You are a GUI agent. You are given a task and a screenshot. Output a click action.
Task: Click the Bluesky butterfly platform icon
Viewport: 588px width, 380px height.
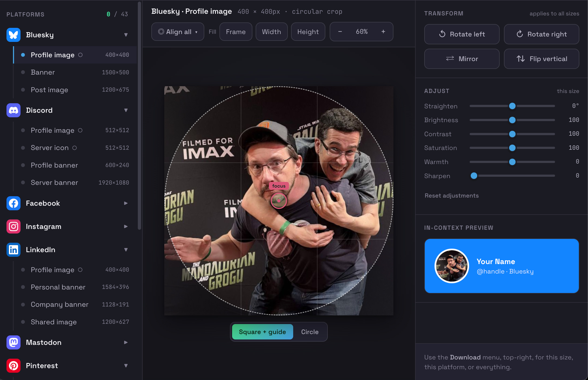14,35
